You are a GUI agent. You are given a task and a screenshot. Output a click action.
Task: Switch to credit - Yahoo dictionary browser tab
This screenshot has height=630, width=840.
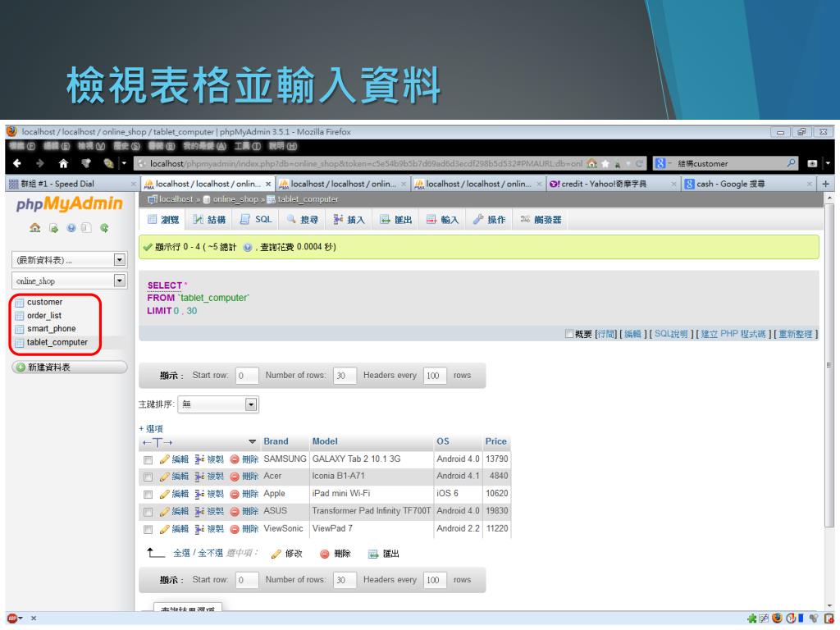[614, 184]
